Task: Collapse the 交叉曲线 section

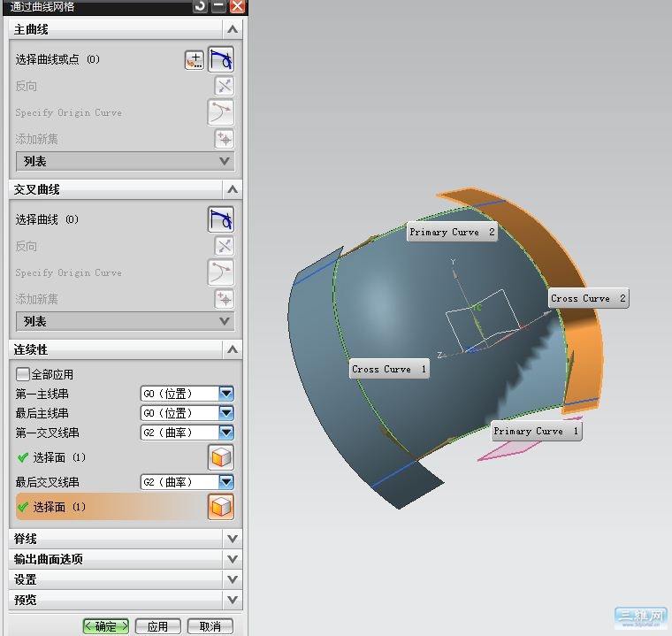Action: [x=233, y=189]
